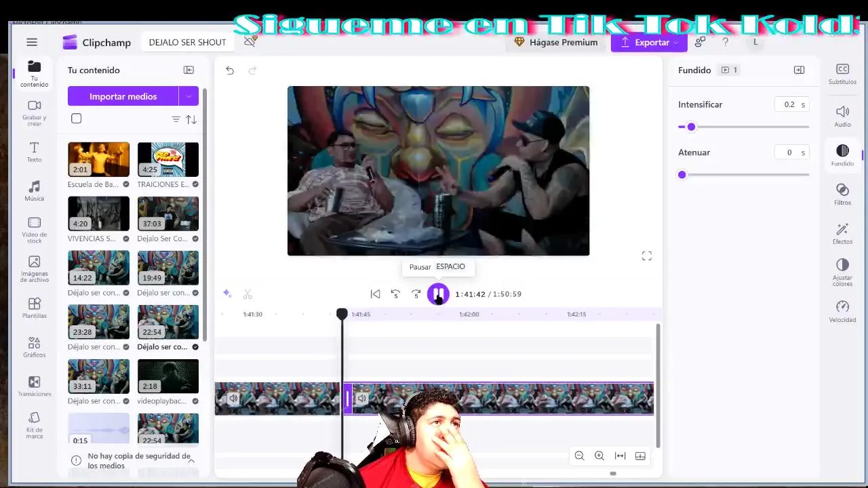This screenshot has width=868, height=488.
Task: Click Importar medios button
Action: pyautogui.click(x=123, y=96)
